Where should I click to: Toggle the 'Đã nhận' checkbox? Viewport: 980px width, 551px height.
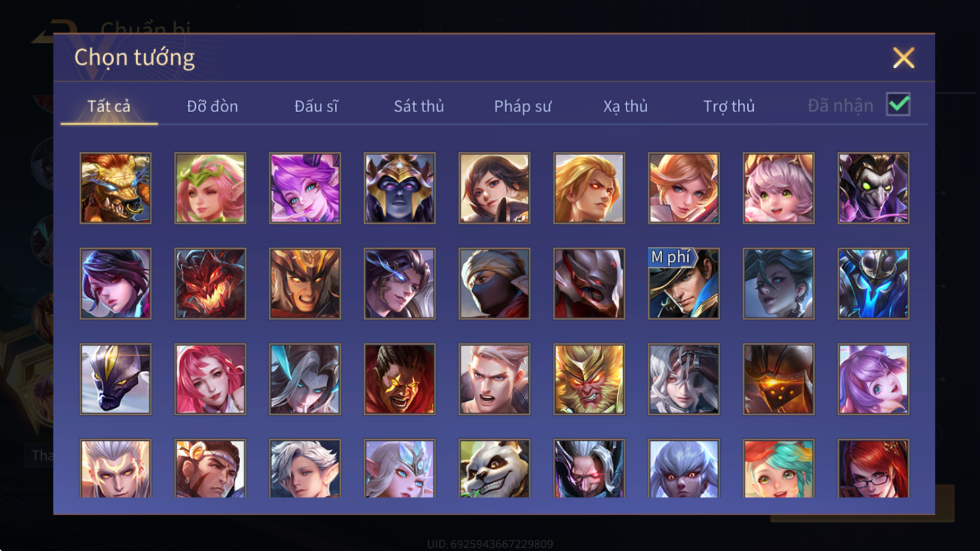(x=898, y=104)
